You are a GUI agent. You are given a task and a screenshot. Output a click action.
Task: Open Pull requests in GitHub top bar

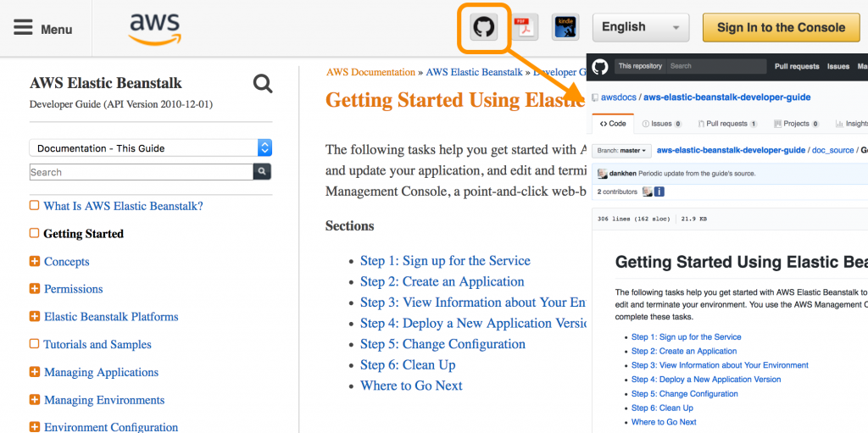pyautogui.click(x=797, y=66)
